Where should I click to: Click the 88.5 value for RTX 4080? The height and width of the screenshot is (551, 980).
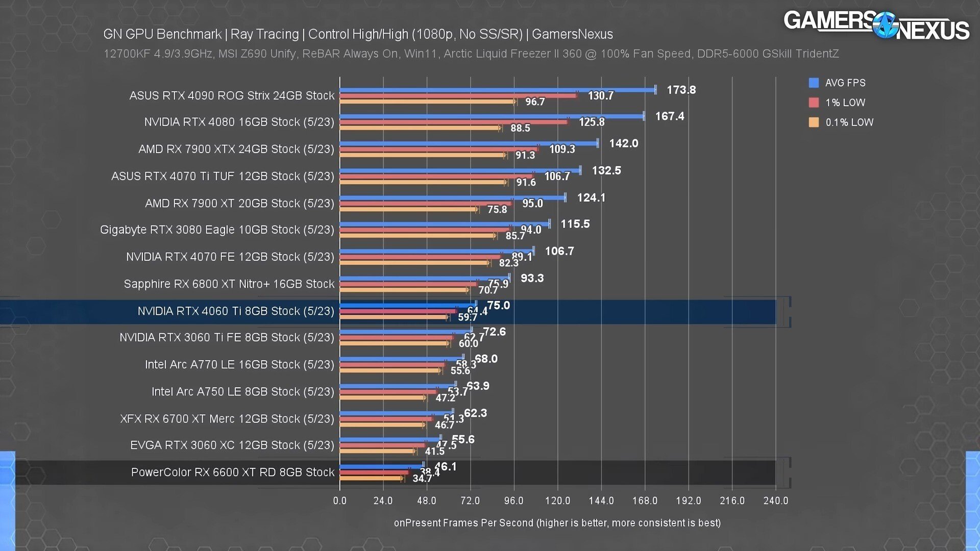click(520, 128)
